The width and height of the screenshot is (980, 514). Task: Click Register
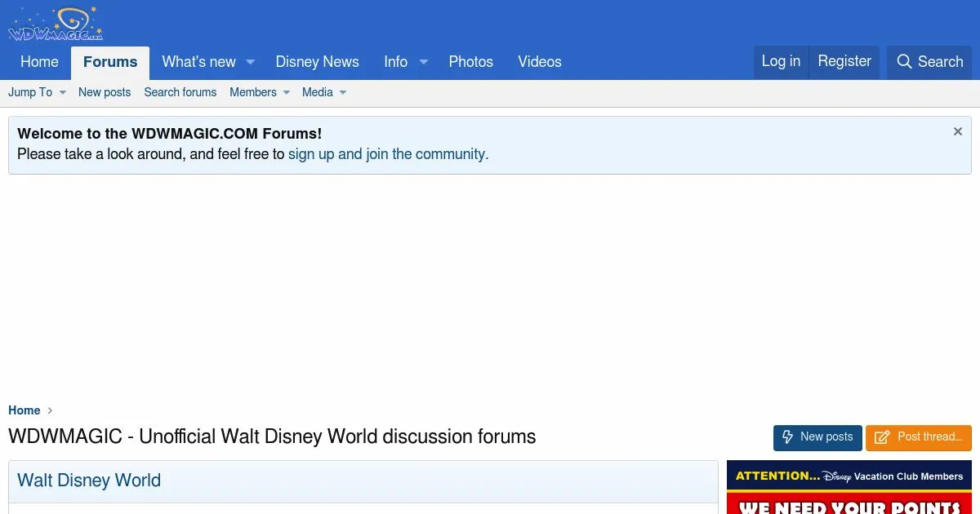(x=844, y=61)
